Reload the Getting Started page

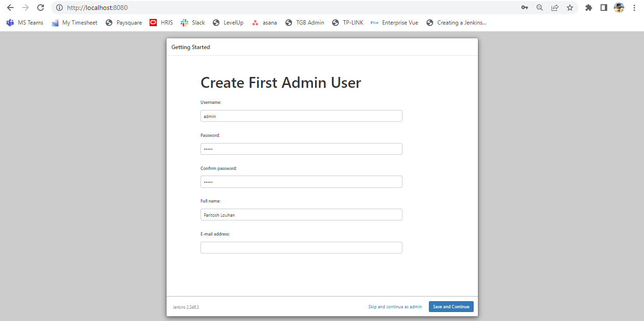point(41,8)
